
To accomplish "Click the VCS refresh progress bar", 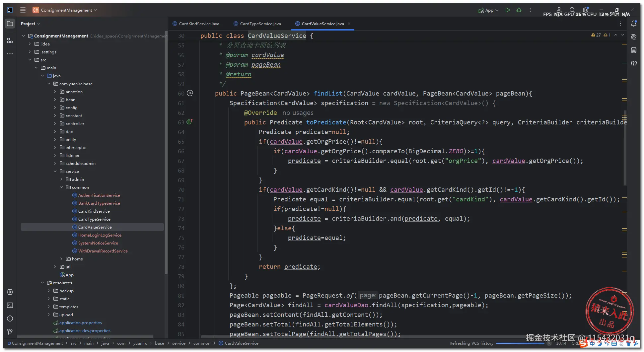I will click(x=520, y=343).
